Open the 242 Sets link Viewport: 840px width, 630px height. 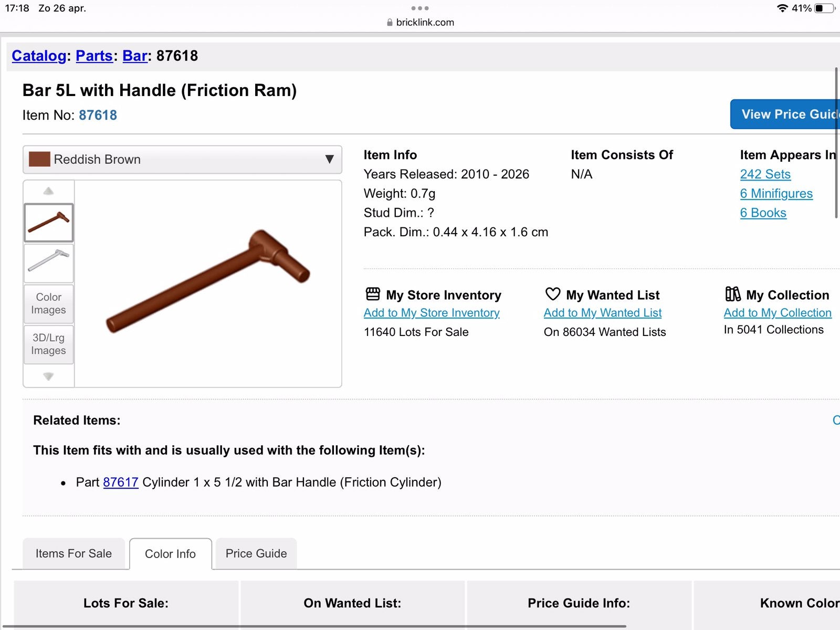tap(765, 174)
